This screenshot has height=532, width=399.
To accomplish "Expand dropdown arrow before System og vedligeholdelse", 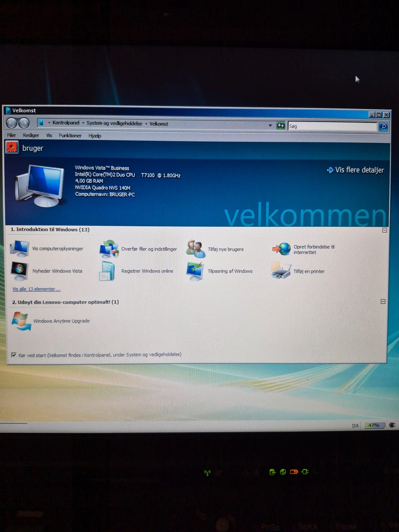I will (x=83, y=123).
